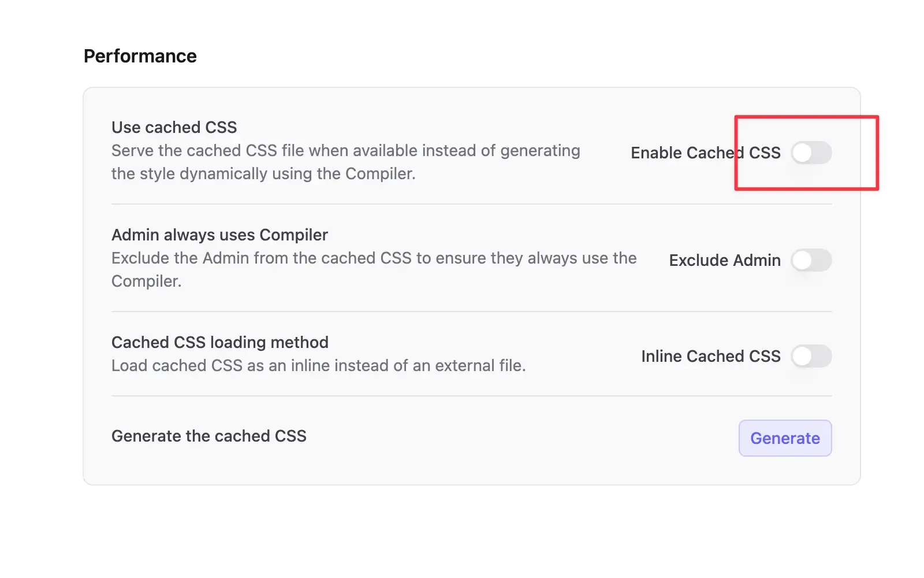The width and height of the screenshot is (924, 578).
Task: Click the Exclude Admin label
Action: [724, 261]
